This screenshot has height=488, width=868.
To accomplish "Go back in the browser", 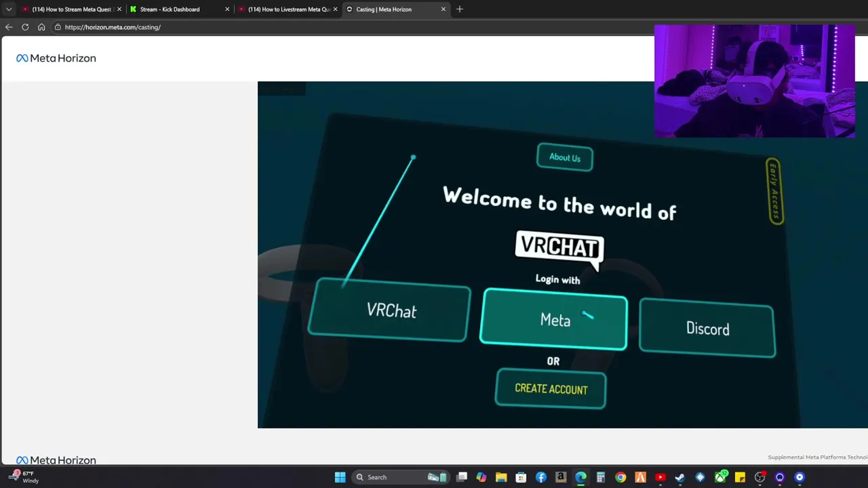I will (9, 27).
